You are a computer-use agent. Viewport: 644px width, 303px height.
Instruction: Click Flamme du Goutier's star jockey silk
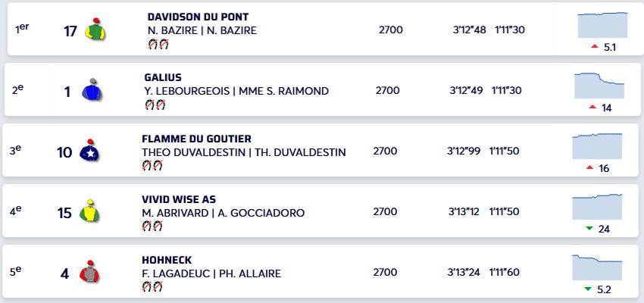pos(89,151)
